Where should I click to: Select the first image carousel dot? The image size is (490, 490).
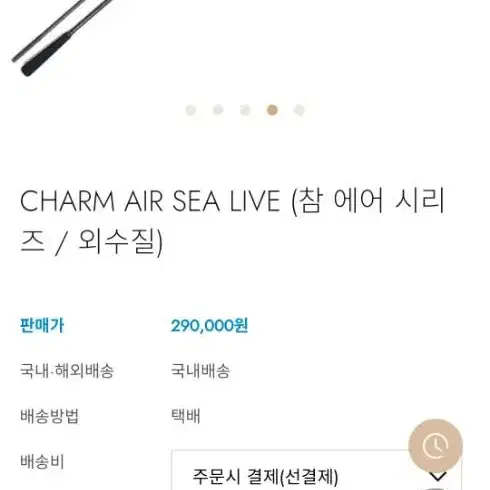pyautogui.click(x=191, y=110)
